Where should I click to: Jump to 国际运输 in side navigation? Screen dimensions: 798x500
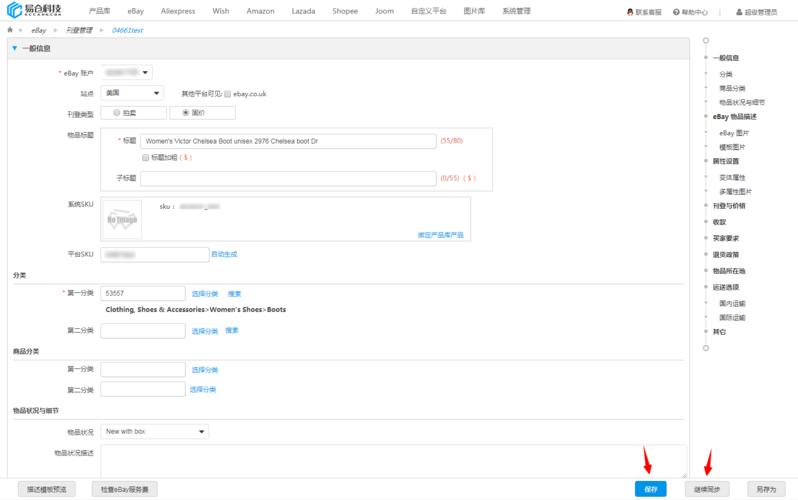click(x=732, y=318)
